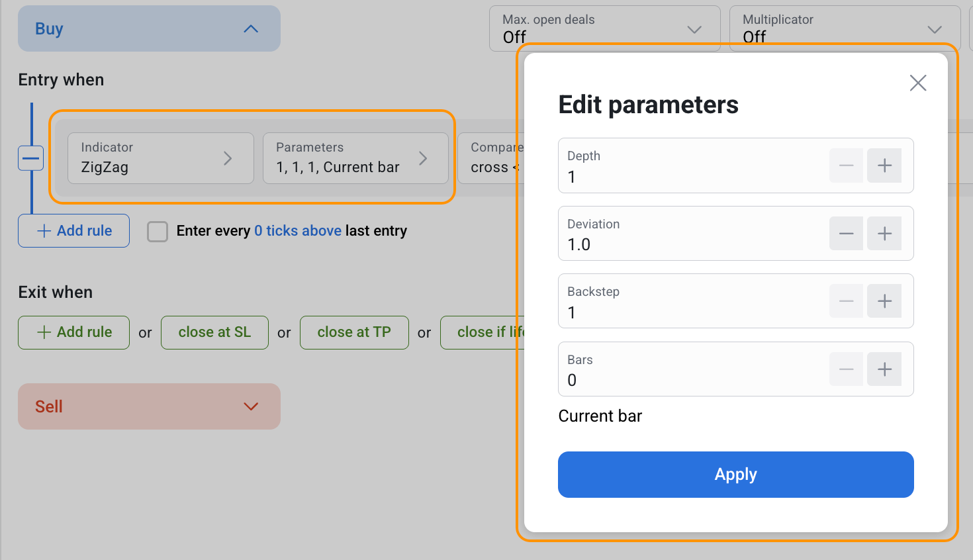Click the 0 ticks above link
This screenshot has width=973, height=560.
[297, 231]
